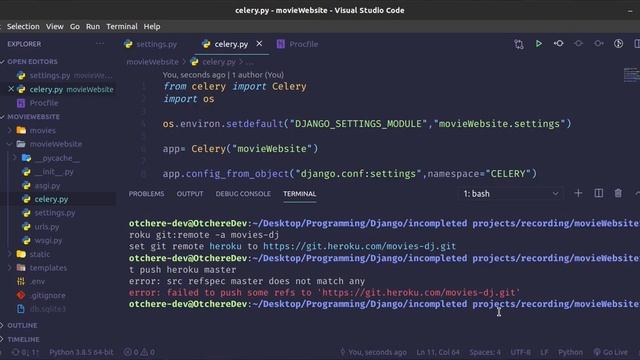Open the .env file
Image resolution: width=640 pixels, height=360 pixels.
37,282
